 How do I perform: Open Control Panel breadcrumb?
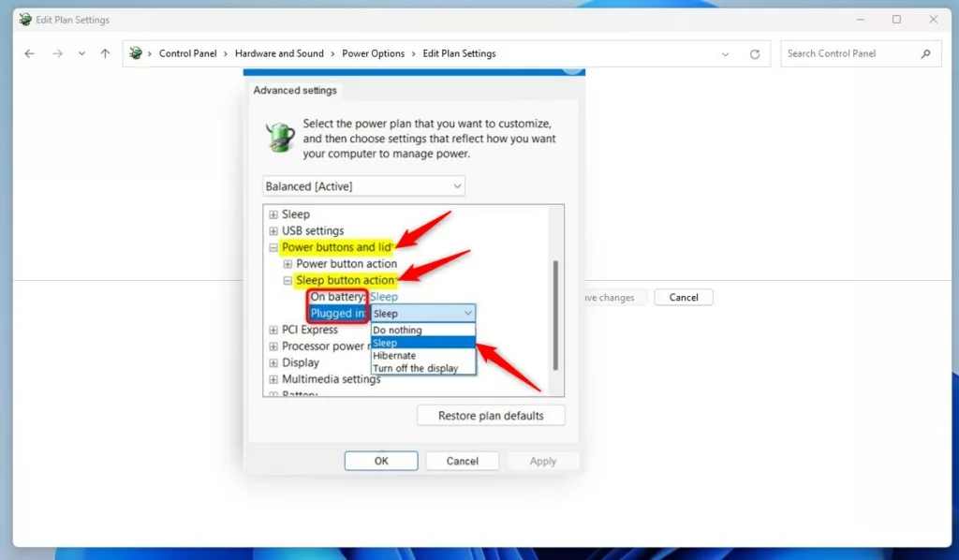pyautogui.click(x=187, y=53)
